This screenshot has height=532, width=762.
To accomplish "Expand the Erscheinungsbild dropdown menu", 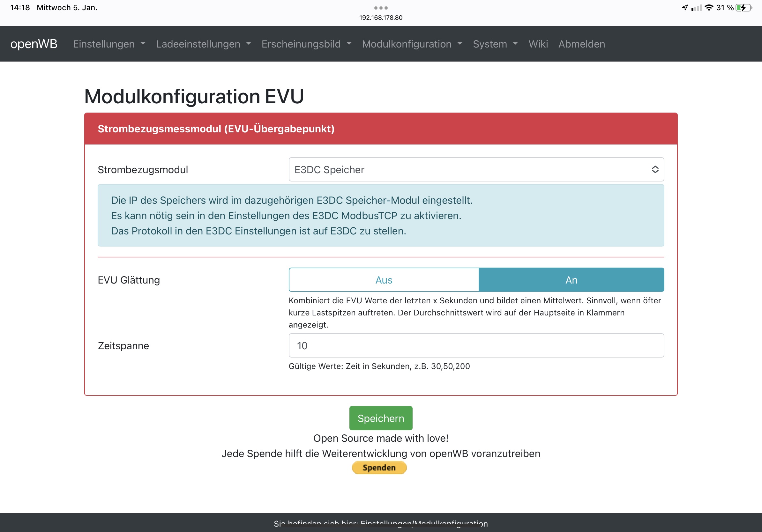I will [x=306, y=44].
